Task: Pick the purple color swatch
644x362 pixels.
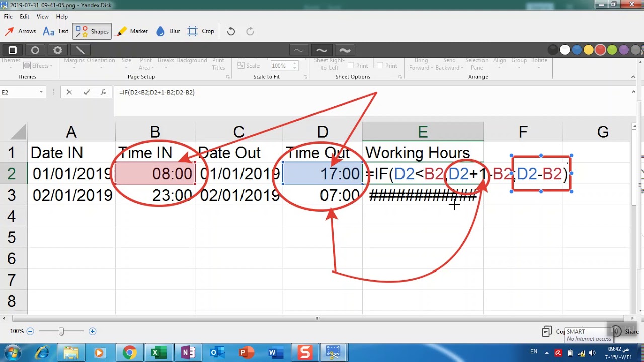Action: [x=624, y=50]
